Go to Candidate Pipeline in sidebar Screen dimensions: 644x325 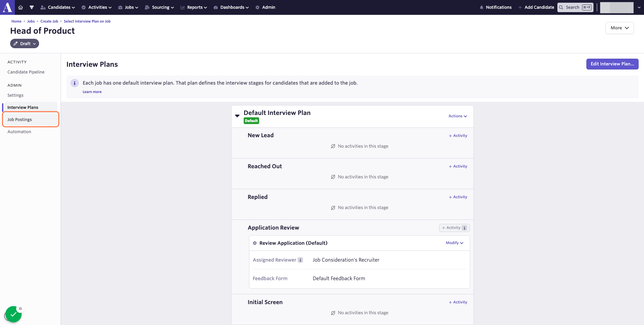click(26, 72)
